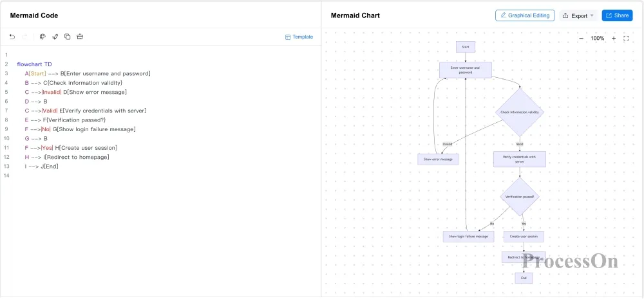
Task: Click the 'Invalid' edge label in chart
Action: pyautogui.click(x=448, y=144)
